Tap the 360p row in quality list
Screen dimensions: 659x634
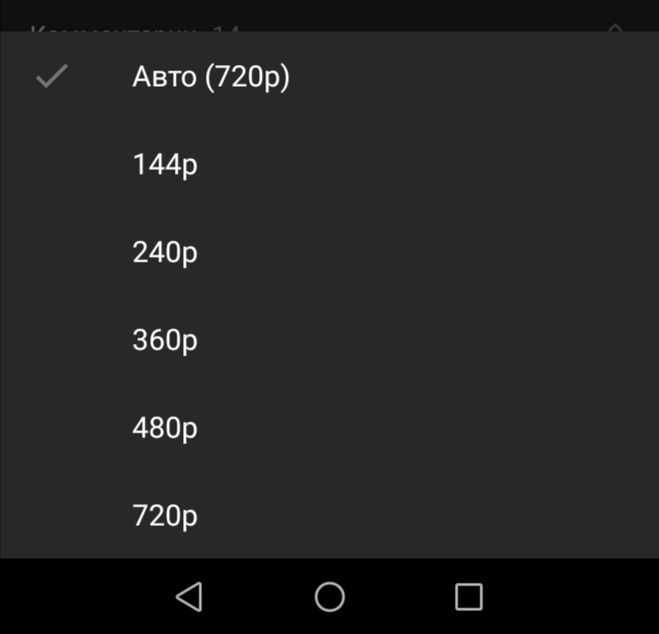(165, 341)
